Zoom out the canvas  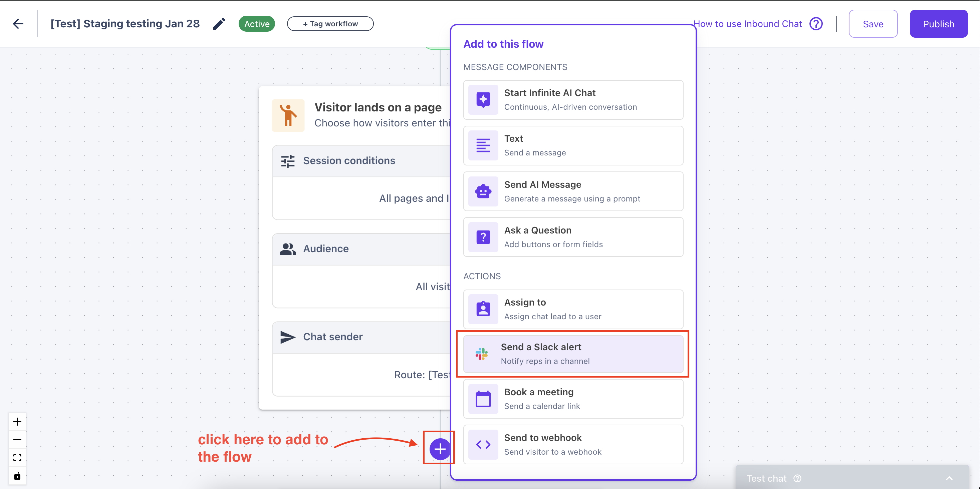coord(17,439)
